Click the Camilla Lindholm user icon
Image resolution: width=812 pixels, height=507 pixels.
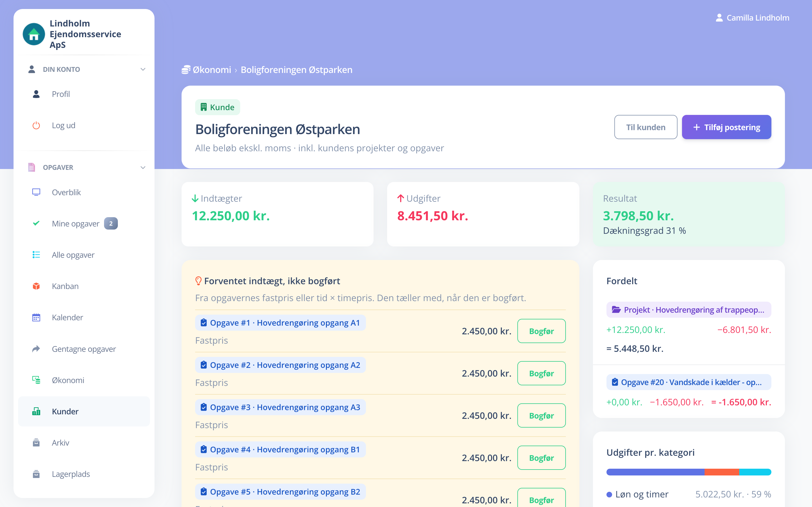[x=719, y=18]
